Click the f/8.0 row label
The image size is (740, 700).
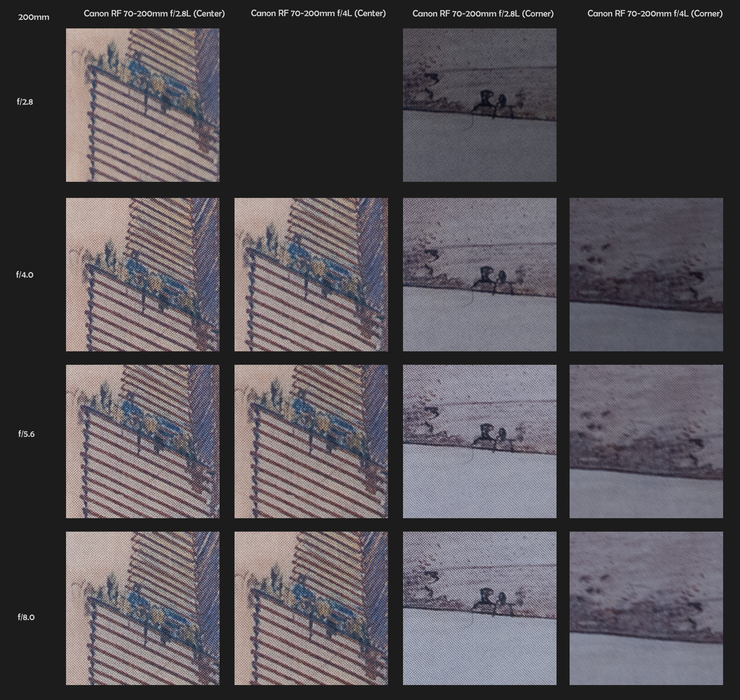coord(26,617)
